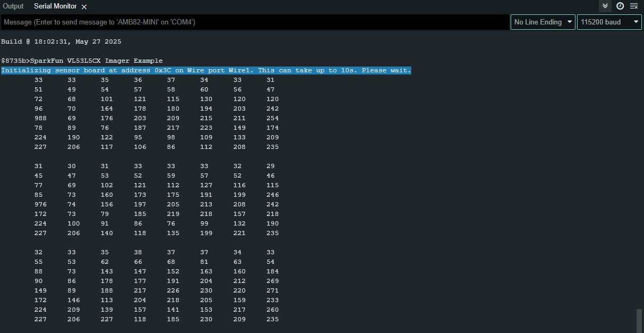Click the vertical scrollbar thumb
This screenshot has width=644, height=333.
pos(639,320)
